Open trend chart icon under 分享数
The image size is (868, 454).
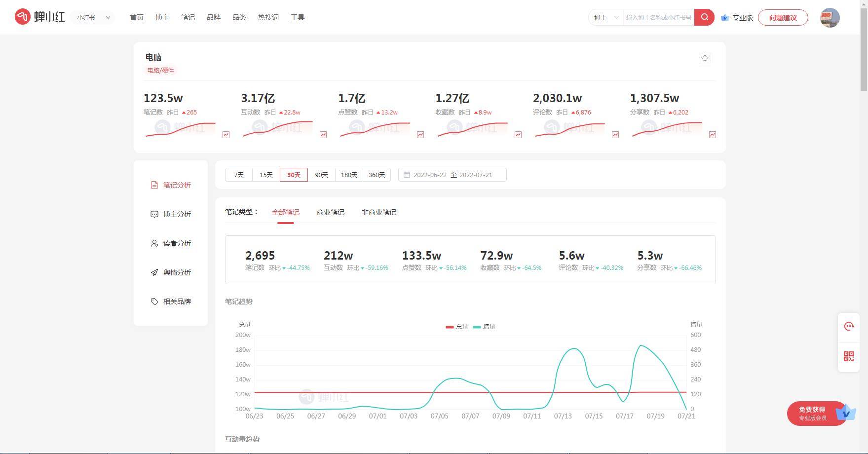pyautogui.click(x=713, y=135)
